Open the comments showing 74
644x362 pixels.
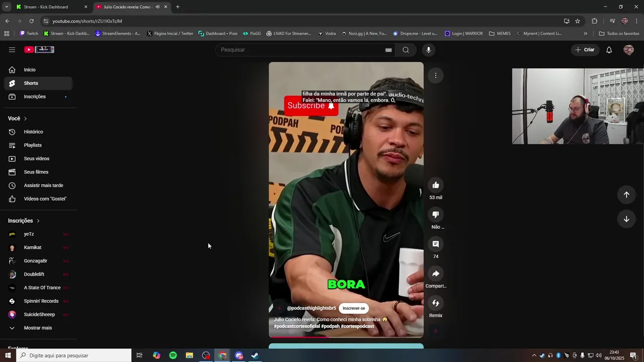[436, 244]
